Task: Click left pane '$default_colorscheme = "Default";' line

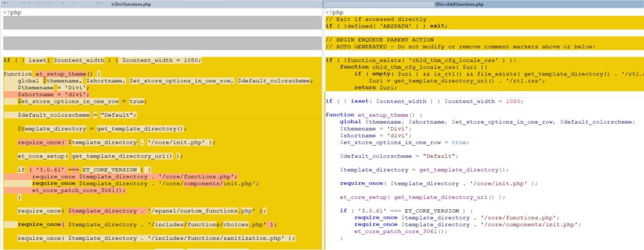Action: pos(77,115)
